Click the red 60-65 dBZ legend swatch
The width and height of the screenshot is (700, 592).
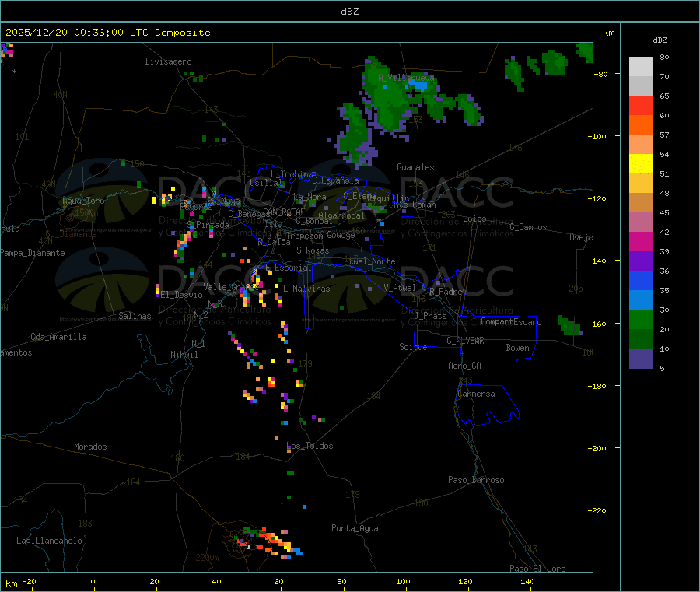coord(641,105)
